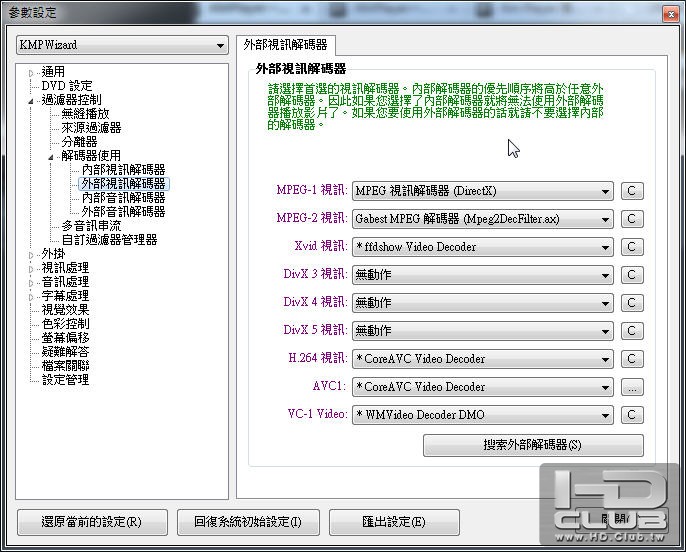686x552 pixels.
Task: Open the DivX 5 視訊 decoder dropdown
Action: pos(483,331)
